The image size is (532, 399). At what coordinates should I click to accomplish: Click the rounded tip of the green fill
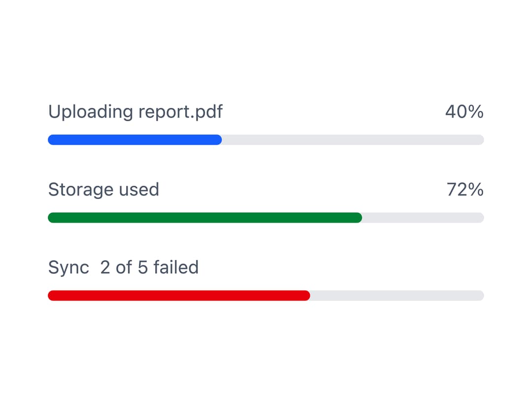click(359, 218)
